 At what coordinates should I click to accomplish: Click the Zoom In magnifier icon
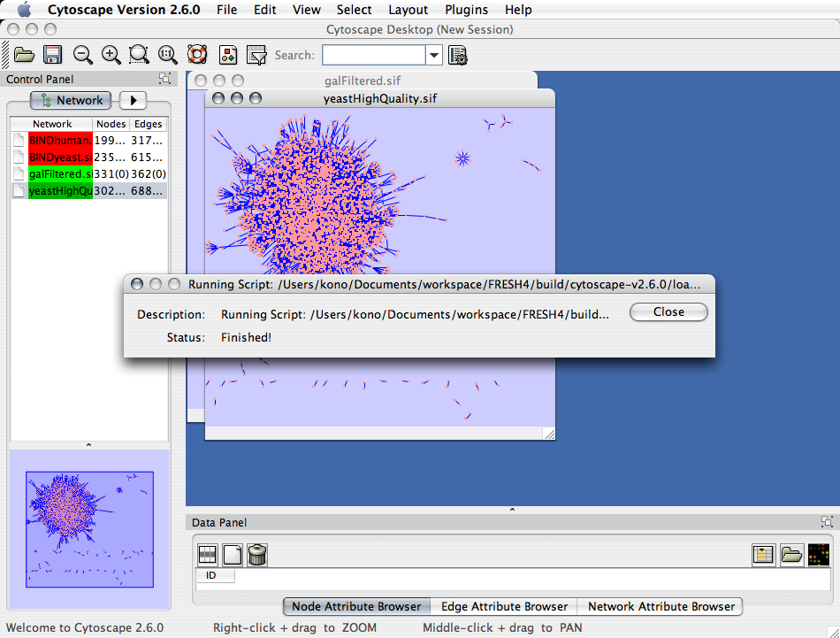[111, 55]
